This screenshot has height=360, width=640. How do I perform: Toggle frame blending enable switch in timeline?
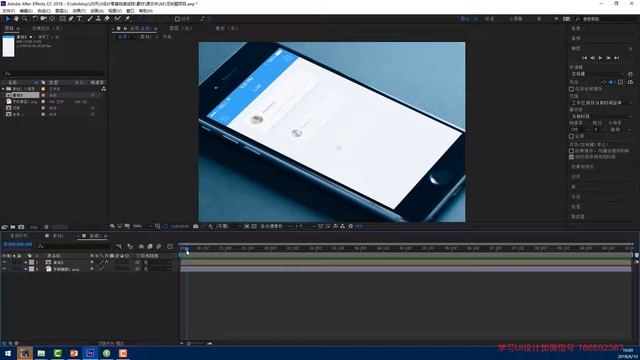150,246
